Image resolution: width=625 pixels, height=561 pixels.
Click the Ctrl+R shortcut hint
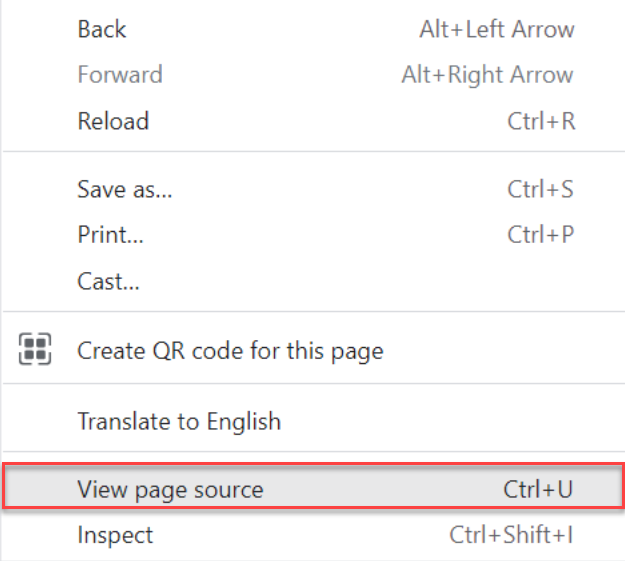tap(541, 121)
